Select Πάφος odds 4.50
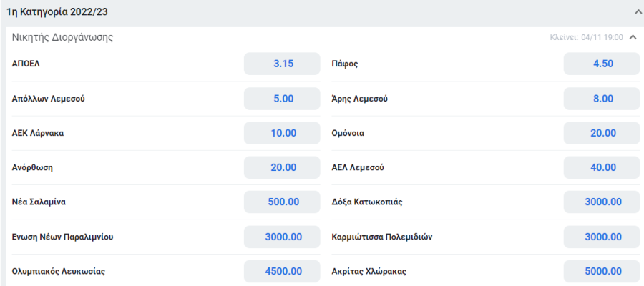 (x=602, y=64)
